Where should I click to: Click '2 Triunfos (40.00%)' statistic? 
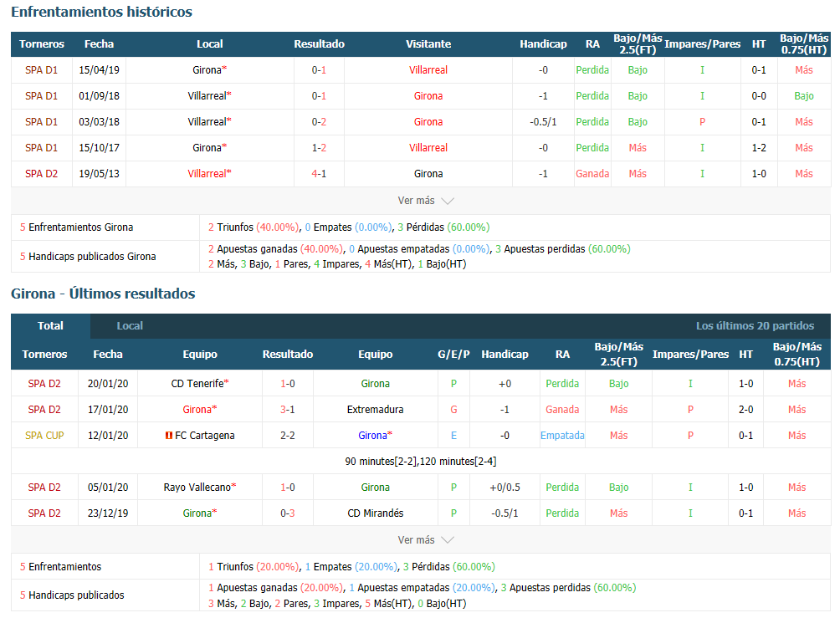point(254,227)
